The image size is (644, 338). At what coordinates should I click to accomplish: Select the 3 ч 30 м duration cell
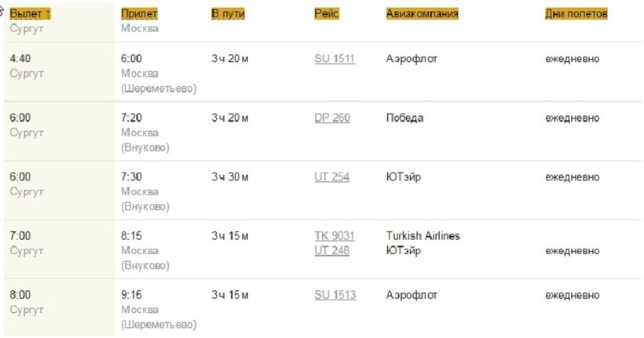pos(229,177)
